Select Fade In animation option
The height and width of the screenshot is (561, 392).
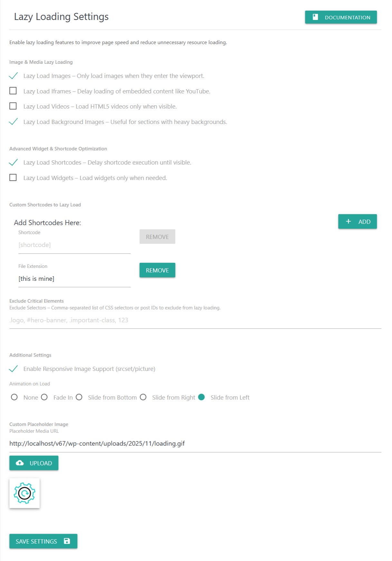(x=44, y=397)
